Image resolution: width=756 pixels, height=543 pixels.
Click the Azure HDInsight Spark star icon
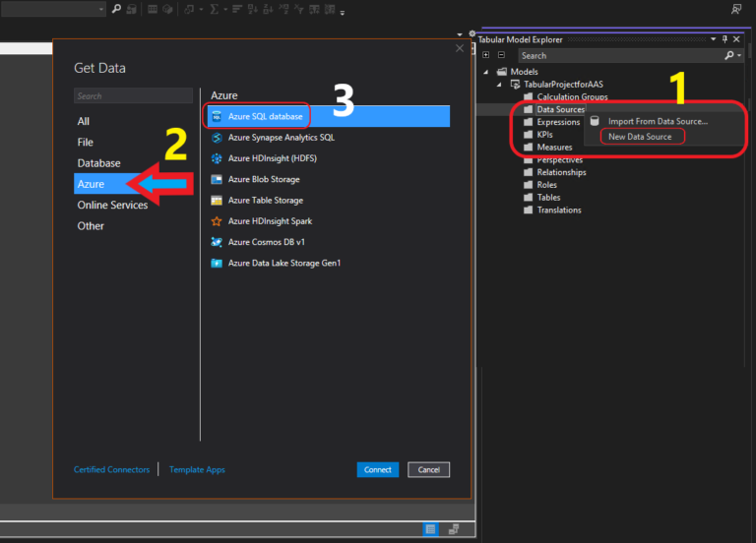point(217,221)
